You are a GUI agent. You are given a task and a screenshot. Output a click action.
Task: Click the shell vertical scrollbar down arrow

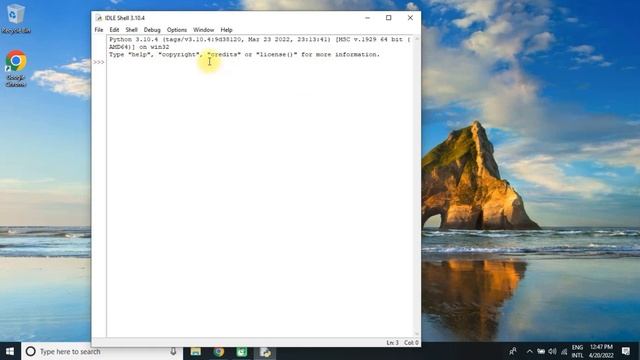point(417,334)
